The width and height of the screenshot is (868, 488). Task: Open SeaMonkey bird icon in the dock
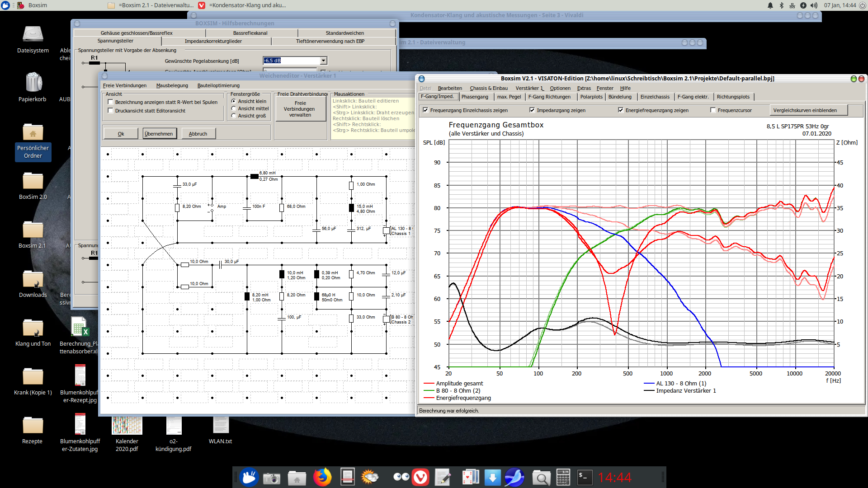tap(514, 477)
